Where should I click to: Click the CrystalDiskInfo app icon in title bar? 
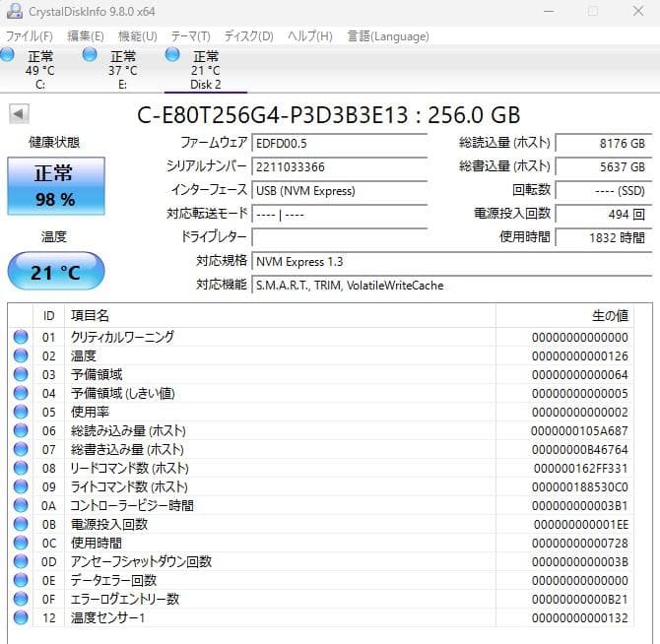point(15,11)
